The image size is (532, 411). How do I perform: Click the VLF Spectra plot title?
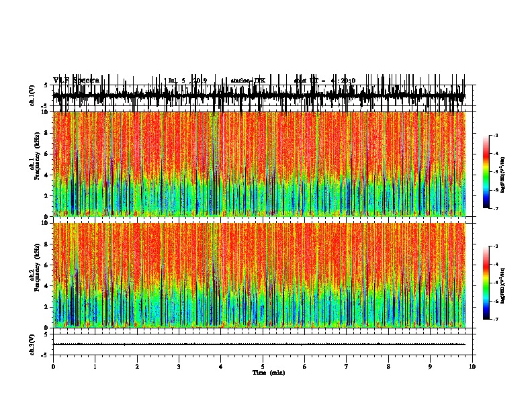(x=76, y=81)
